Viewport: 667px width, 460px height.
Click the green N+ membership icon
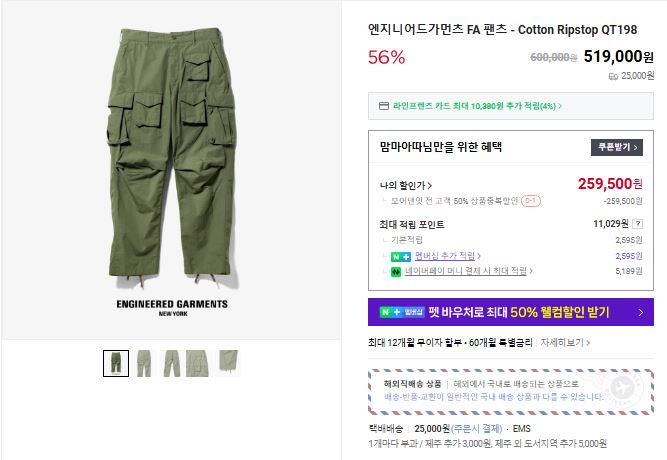394,256
